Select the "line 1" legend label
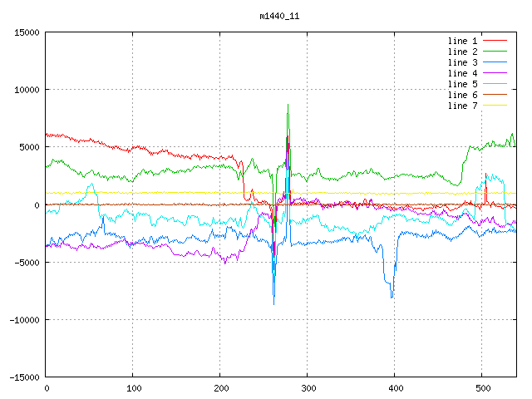 click(463, 41)
